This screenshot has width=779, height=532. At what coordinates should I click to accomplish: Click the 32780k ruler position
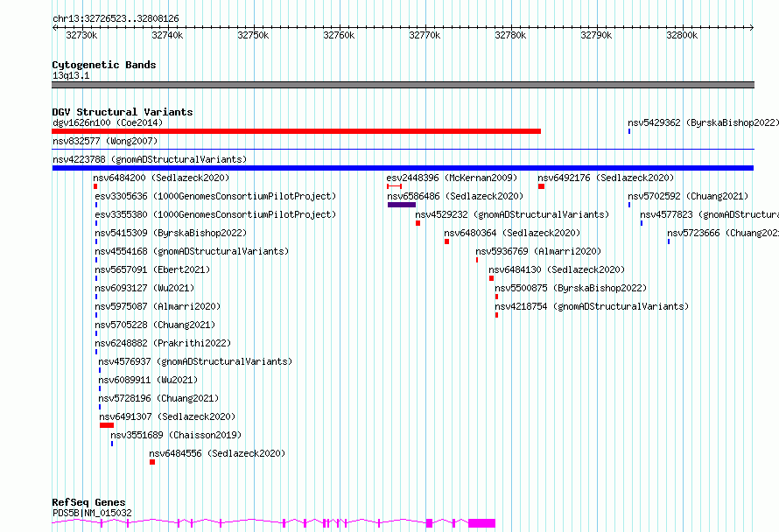(510, 35)
